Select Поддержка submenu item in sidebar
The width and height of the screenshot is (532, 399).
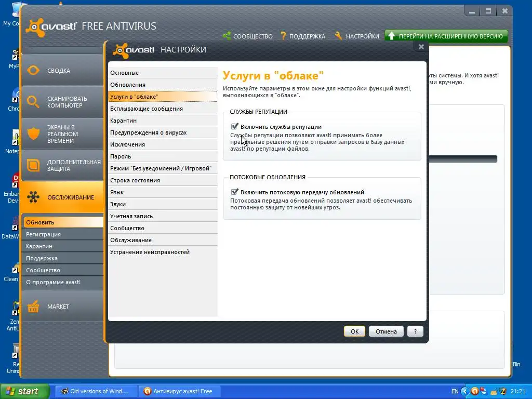tap(63, 258)
